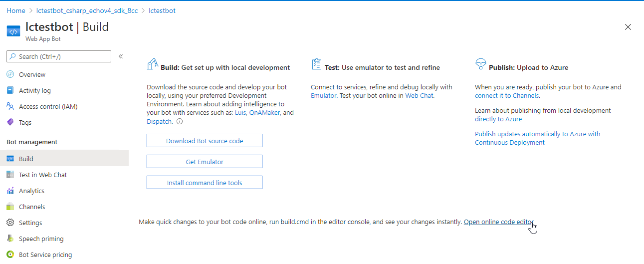Click Install command line tools button
The width and height of the screenshot is (644, 264).
(x=205, y=183)
